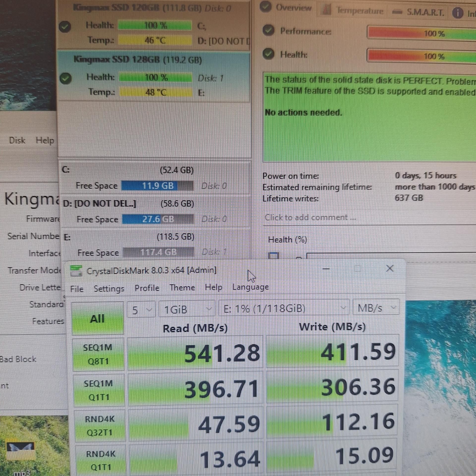Click the green CrystalDiskMark title bar icon
This screenshot has width=476, height=476.
(x=76, y=271)
